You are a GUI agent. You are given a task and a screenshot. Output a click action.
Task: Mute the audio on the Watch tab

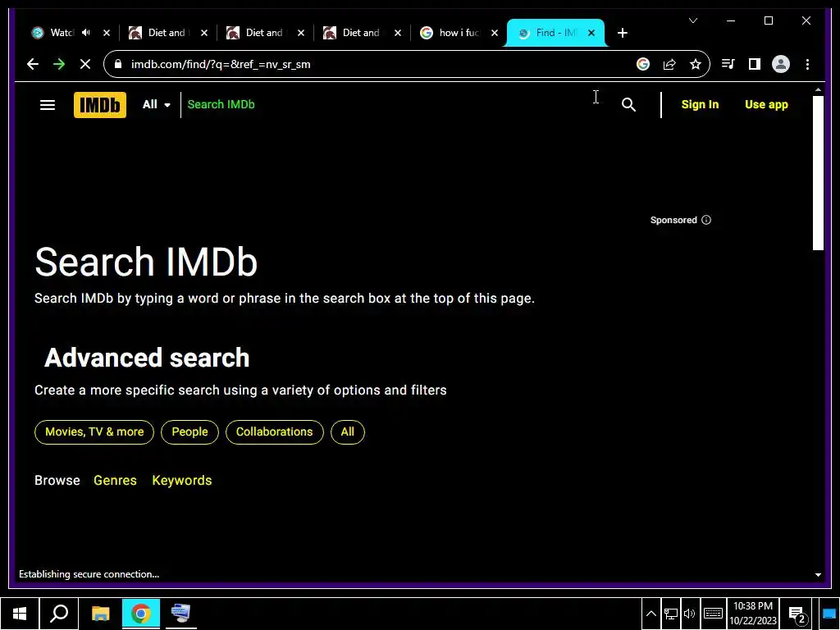point(85,33)
